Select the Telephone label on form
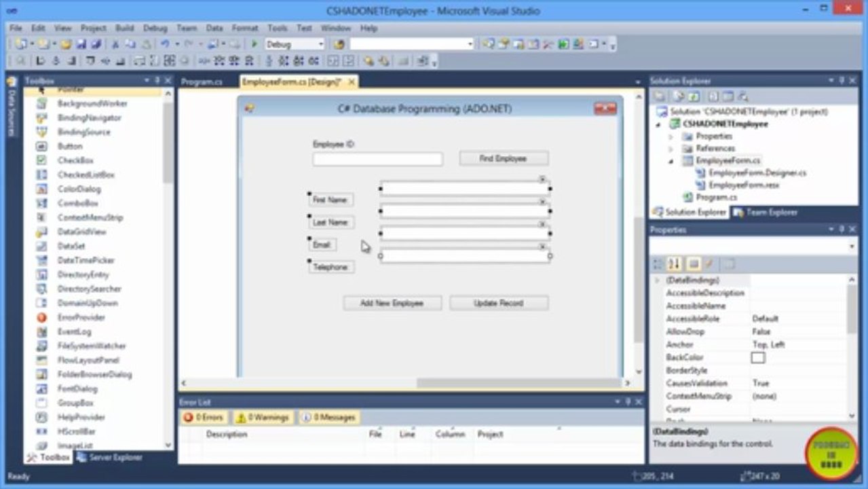The width and height of the screenshot is (868, 489). tap(331, 267)
